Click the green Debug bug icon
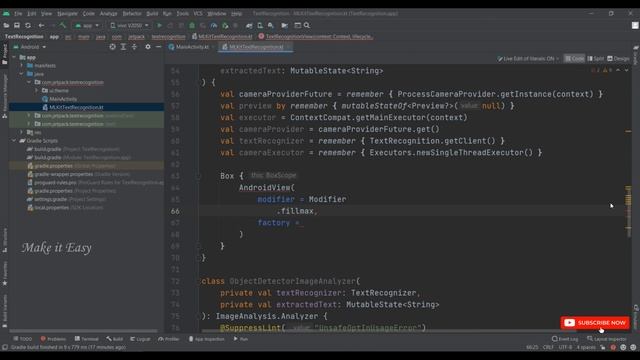This screenshot has height=360, width=640. pyautogui.click(x=192, y=25)
